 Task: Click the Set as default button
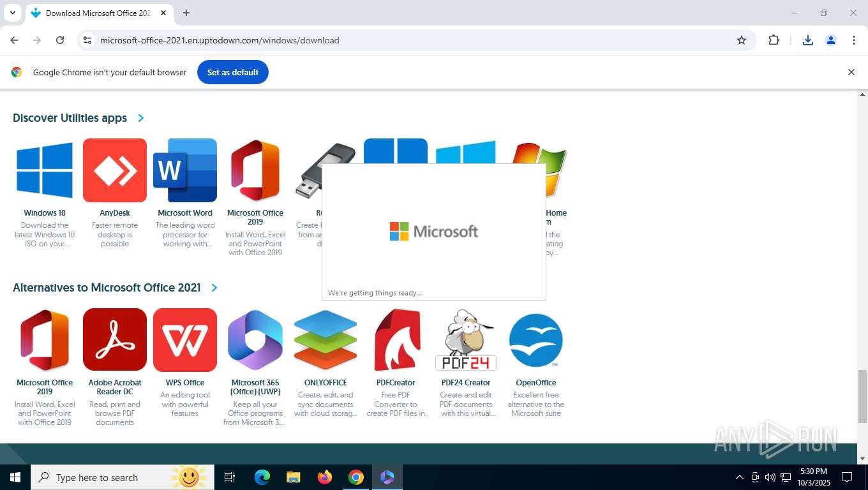pyautogui.click(x=233, y=72)
